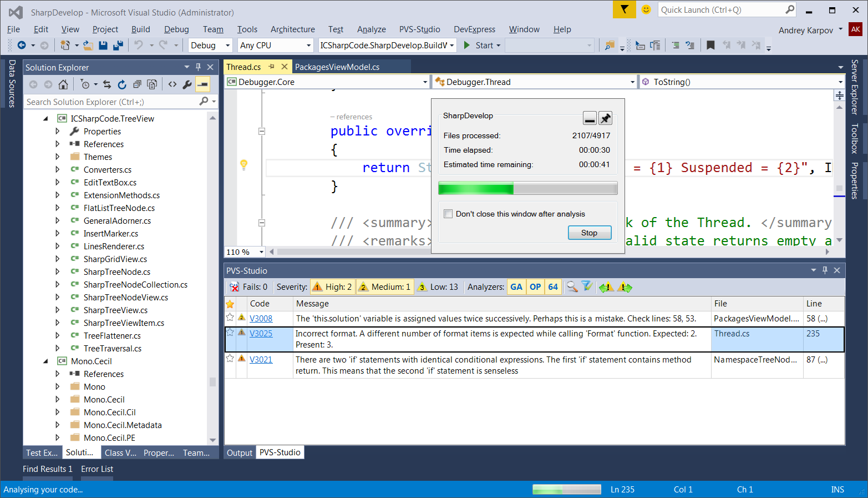Click the PVS-Studio quick filter funnel icon
The image size is (868, 498).
[587, 287]
